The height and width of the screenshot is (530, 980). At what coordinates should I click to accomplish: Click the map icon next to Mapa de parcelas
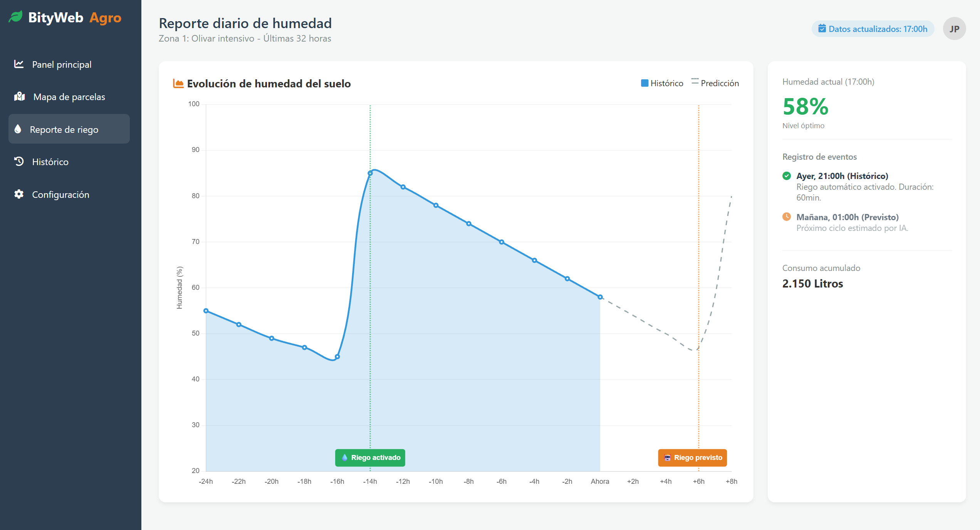19,97
